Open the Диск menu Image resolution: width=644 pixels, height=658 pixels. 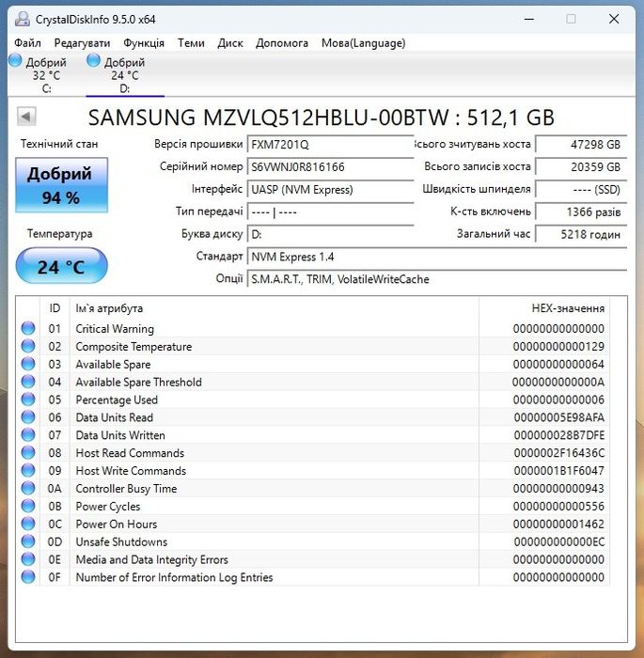(230, 43)
